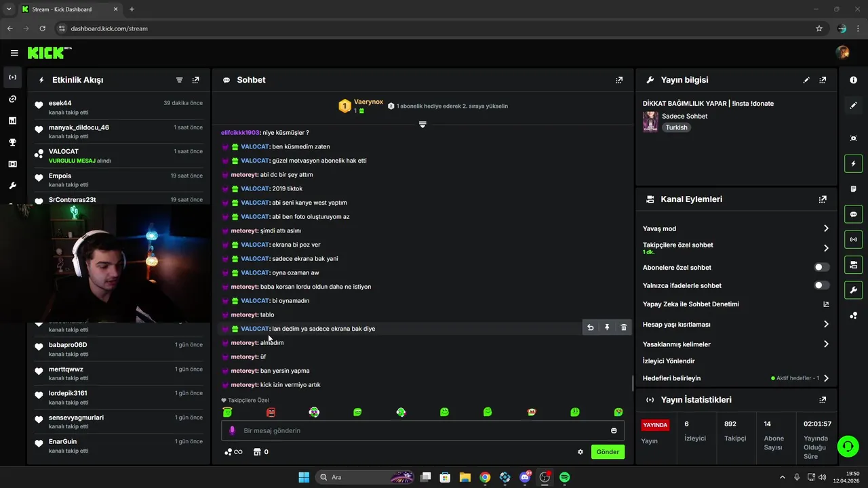
Task: Click the Kicks balance infinity icon
Action: click(233, 452)
